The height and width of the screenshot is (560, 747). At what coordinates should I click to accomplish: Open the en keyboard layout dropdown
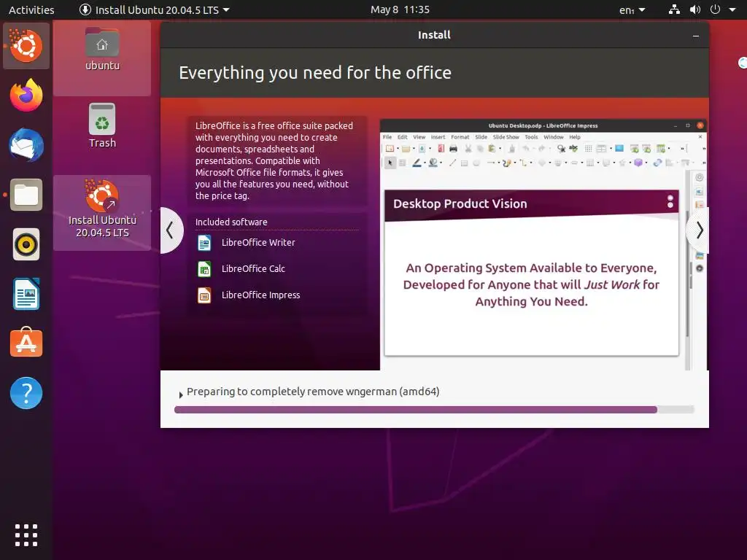[632, 10]
